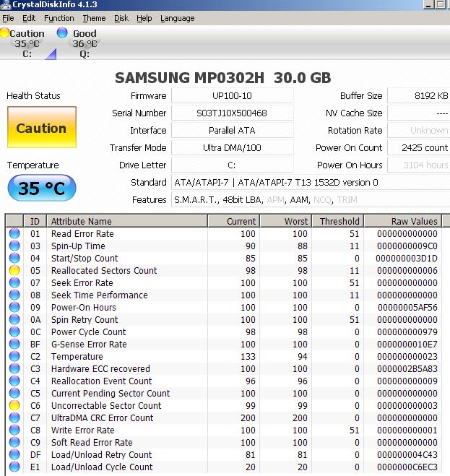
Task: Click the Firmware field UP100-10
Action: (x=233, y=96)
